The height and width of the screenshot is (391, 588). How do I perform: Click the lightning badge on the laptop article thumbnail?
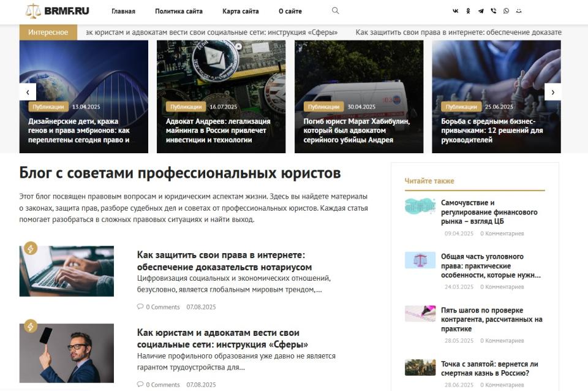point(32,249)
